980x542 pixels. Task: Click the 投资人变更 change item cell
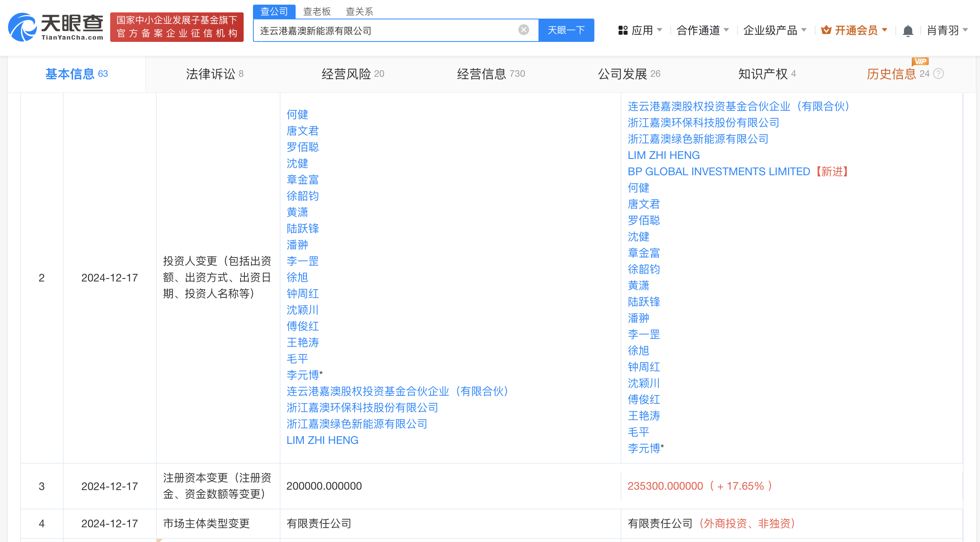(x=217, y=277)
